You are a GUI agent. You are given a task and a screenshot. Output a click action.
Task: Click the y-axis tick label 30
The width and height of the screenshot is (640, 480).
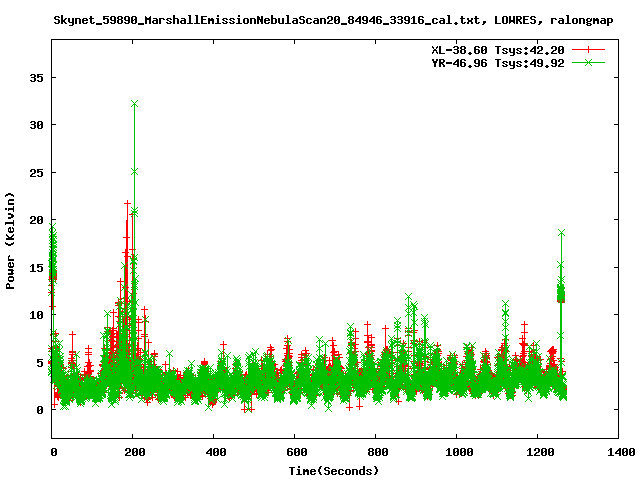pos(37,125)
